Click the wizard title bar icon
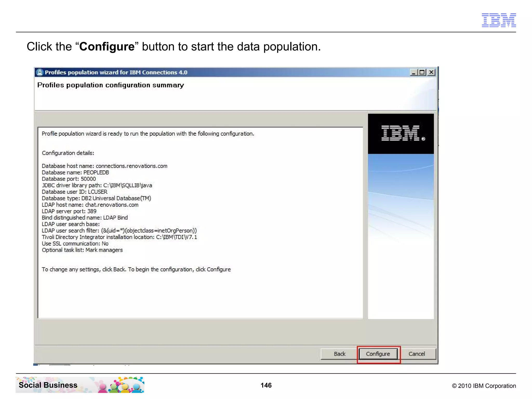This screenshot has width=532, height=399. click(39, 72)
